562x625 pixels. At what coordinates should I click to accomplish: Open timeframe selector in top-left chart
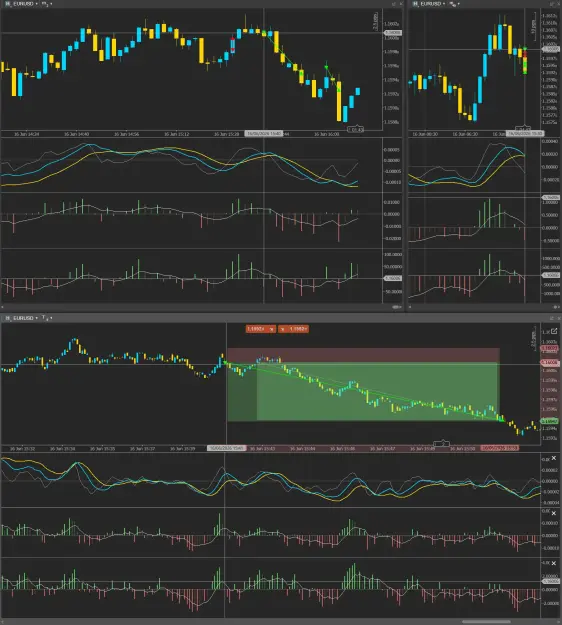[x=47, y=4]
